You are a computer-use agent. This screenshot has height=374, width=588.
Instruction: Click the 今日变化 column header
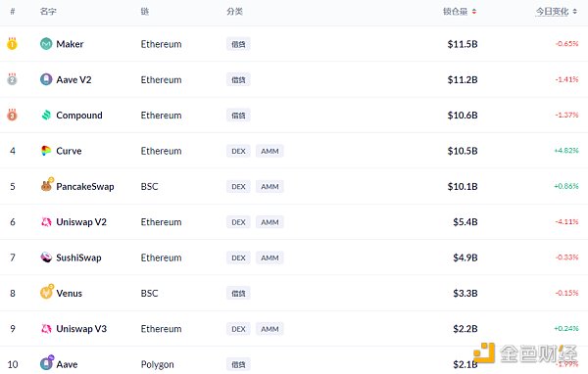[x=552, y=12]
